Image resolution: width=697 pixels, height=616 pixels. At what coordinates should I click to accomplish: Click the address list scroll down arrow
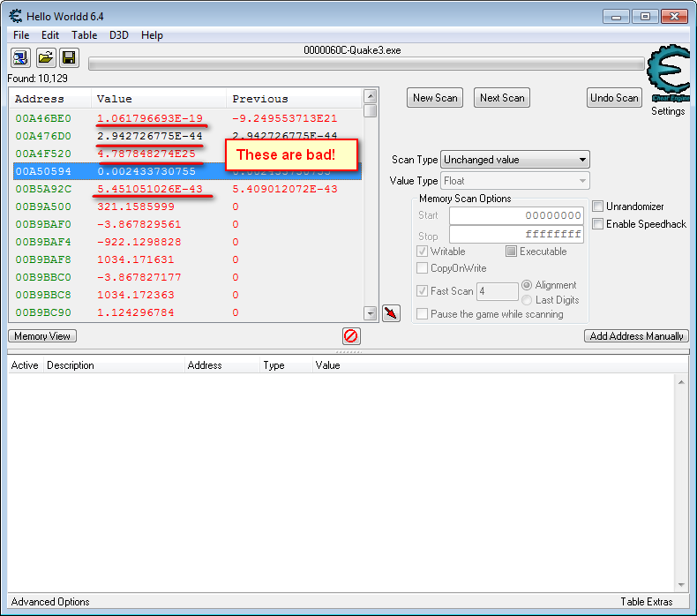371,313
